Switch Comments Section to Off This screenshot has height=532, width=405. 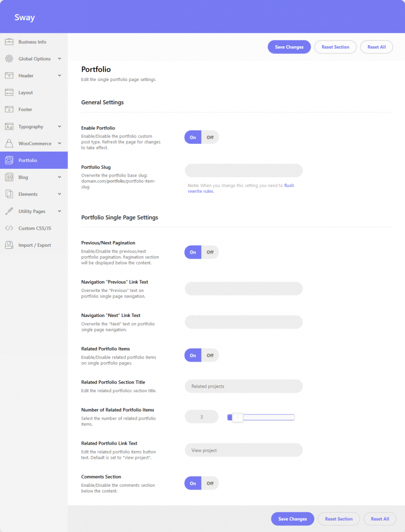(210, 483)
